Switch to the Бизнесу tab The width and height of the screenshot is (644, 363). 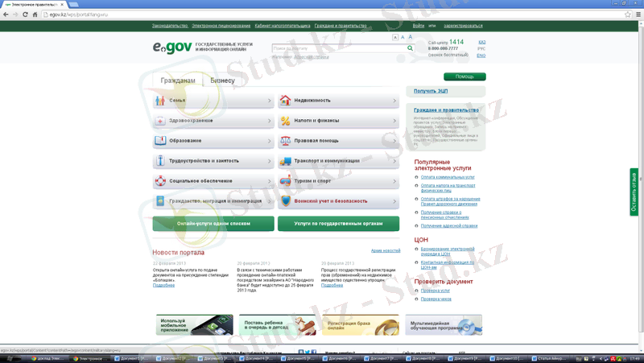coord(222,80)
